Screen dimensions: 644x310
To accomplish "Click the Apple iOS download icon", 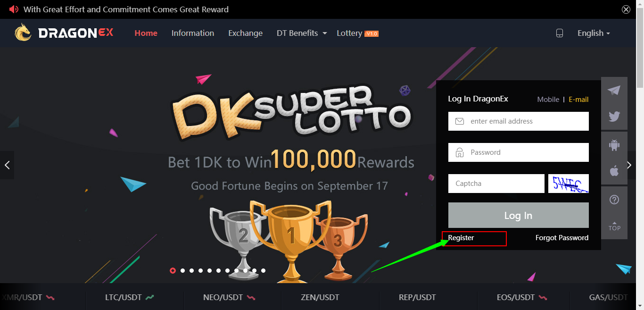I will [614, 171].
